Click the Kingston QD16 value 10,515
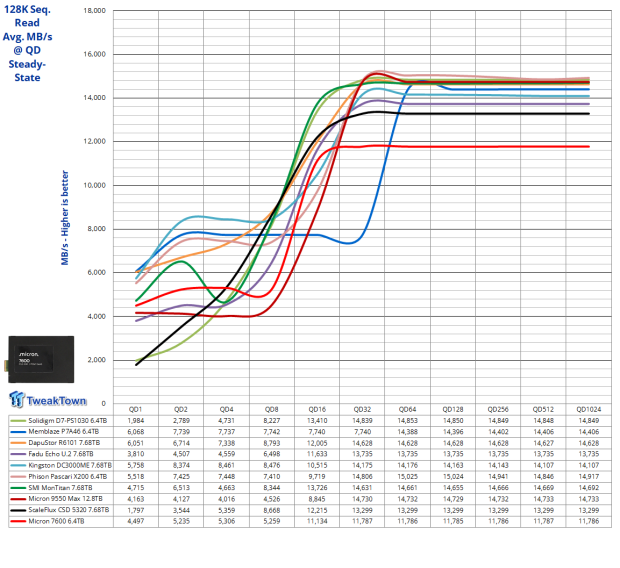Screen dimensions: 620x568 point(317,465)
